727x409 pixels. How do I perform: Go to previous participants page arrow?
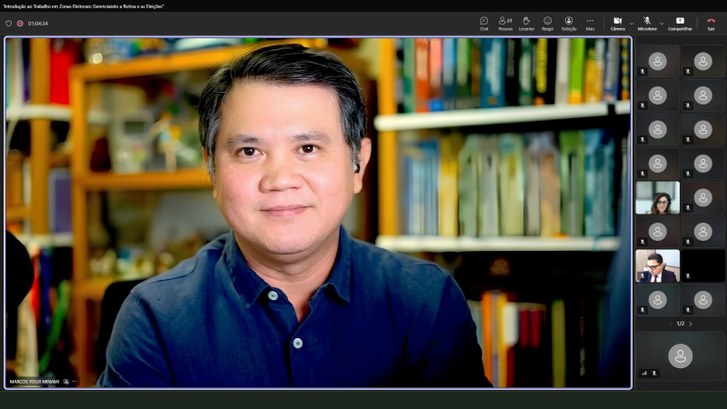click(x=670, y=324)
